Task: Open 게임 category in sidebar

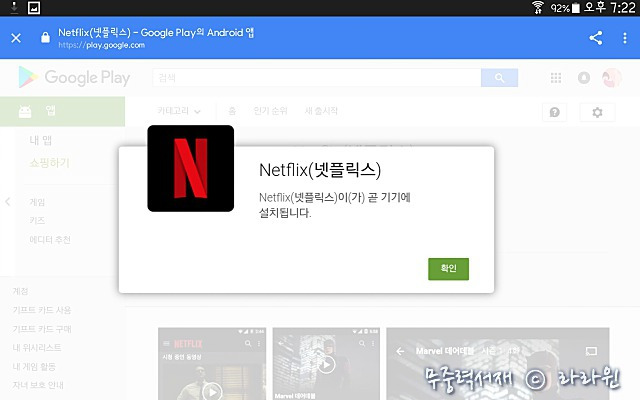Action: pyautogui.click(x=37, y=202)
